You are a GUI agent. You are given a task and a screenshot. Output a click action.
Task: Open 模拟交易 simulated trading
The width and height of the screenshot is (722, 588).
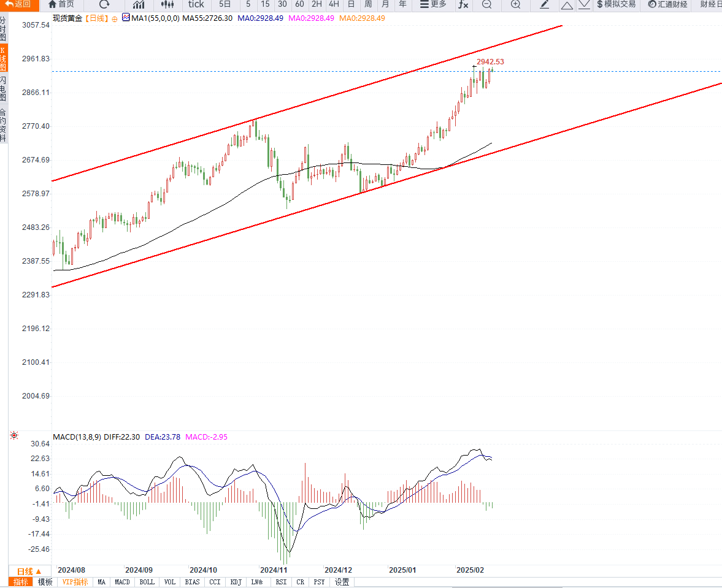point(616,5)
